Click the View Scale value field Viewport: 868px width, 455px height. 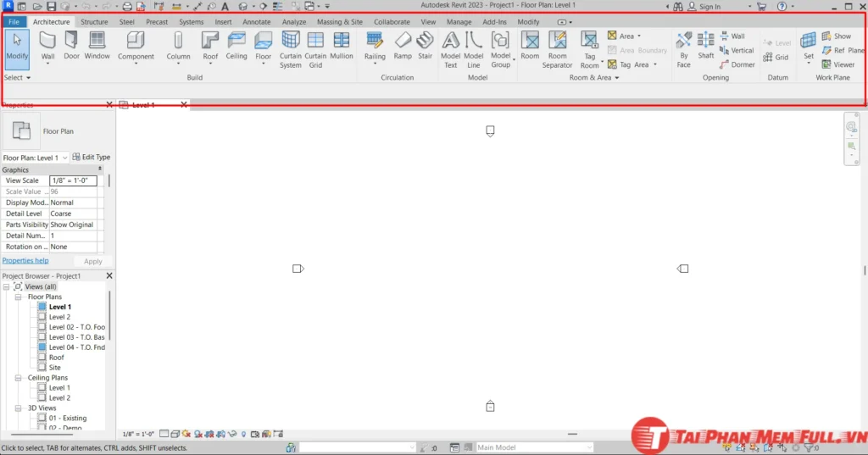tap(73, 180)
